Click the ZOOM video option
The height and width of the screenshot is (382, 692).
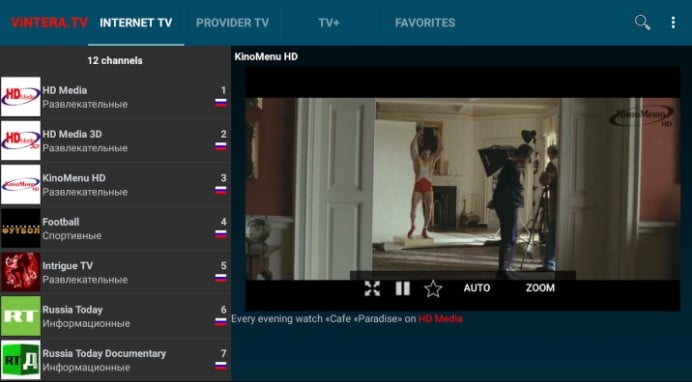tap(540, 288)
